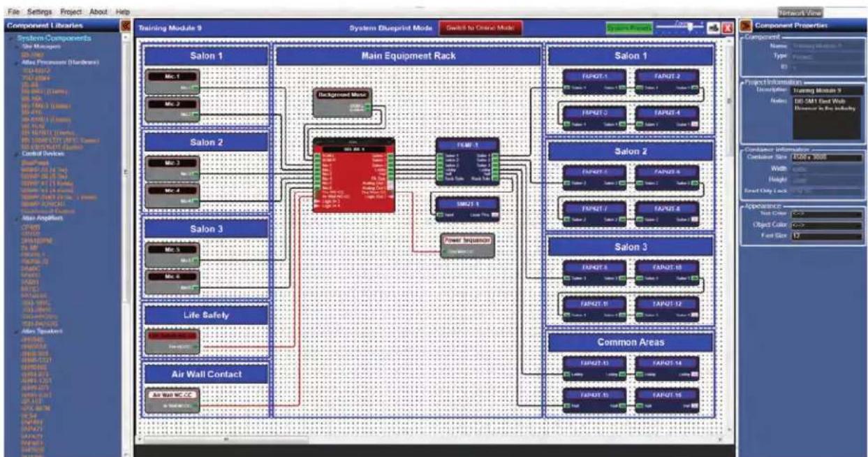Select the Mic 2 component block
This screenshot has height=457, width=868.
[x=172, y=109]
